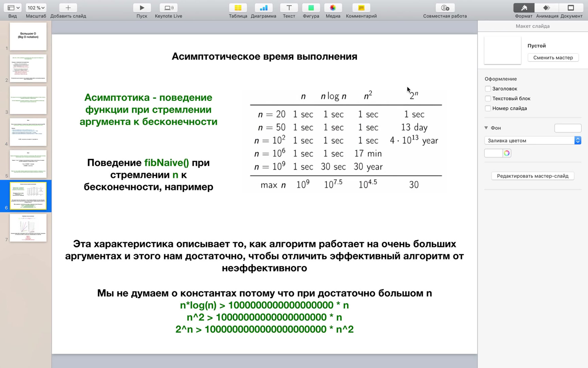This screenshot has width=588, height=368.
Task: Click the fill color swatch
Action: click(x=493, y=153)
